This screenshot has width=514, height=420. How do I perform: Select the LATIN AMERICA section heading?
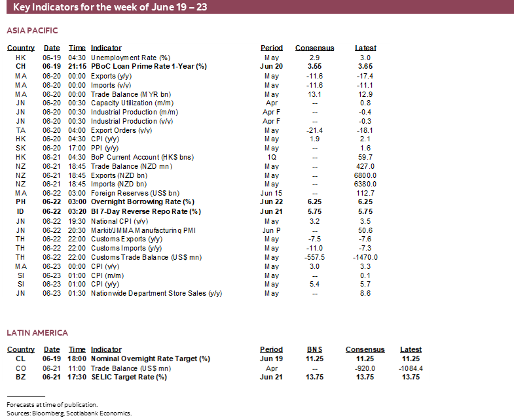coord(37,333)
